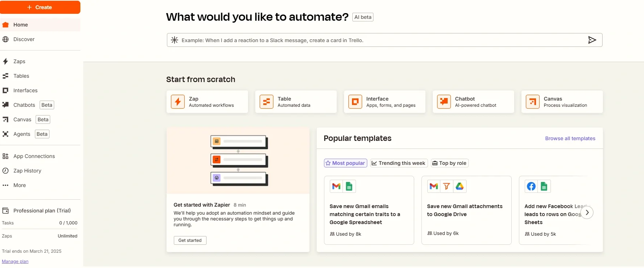Submit the prompt with send arrow icon

592,40
